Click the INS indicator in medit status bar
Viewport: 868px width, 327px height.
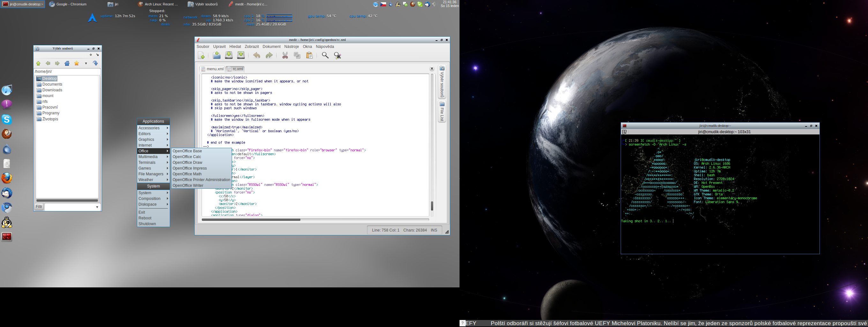434,230
